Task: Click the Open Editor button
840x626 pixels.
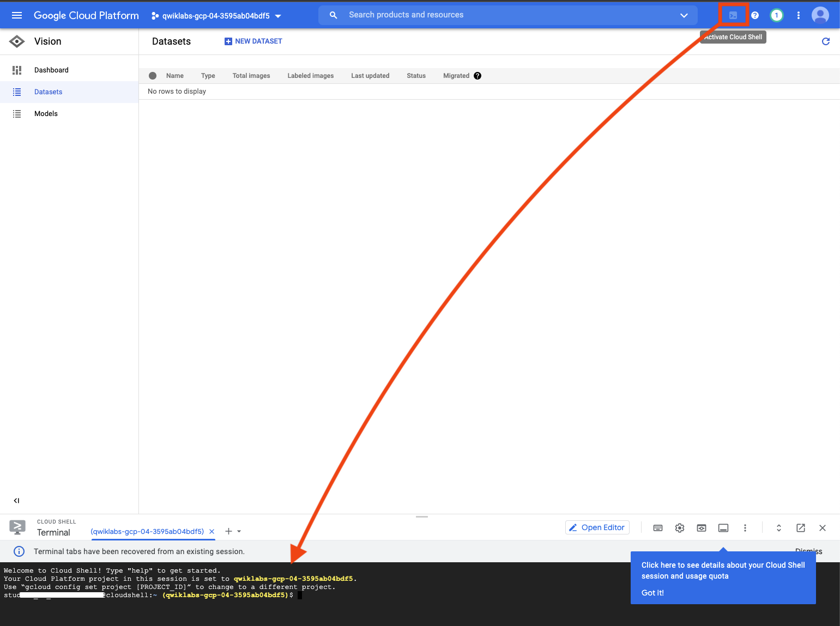Action: point(597,527)
